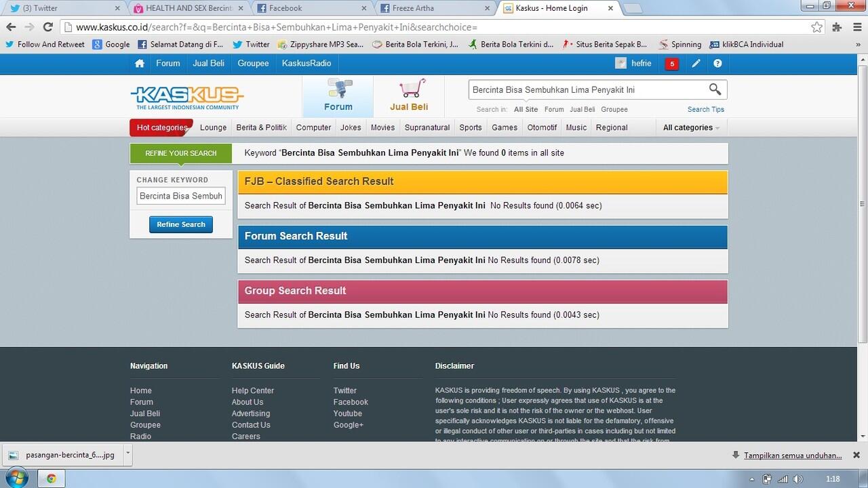Open the Windows Start button

click(16, 479)
